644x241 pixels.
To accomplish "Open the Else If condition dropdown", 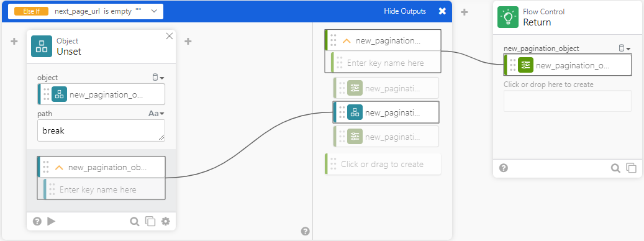I will pyautogui.click(x=154, y=11).
